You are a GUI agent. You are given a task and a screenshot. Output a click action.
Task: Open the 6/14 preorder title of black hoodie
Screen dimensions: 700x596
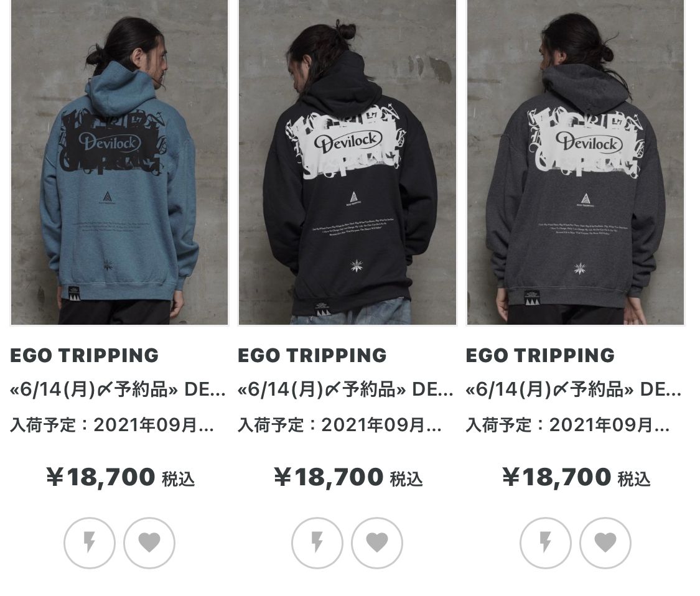[345, 389]
